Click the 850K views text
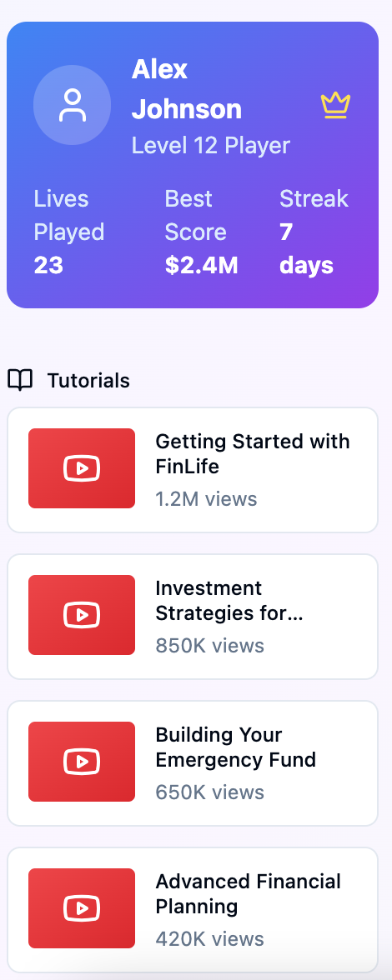 (x=210, y=646)
